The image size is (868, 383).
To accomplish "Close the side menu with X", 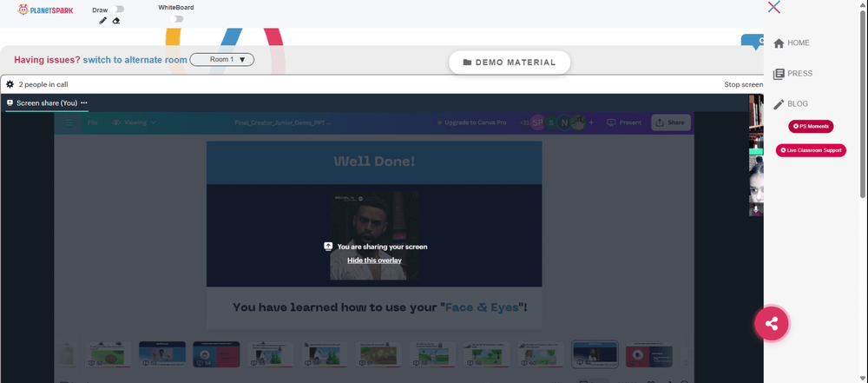I will pyautogui.click(x=774, y=7).
